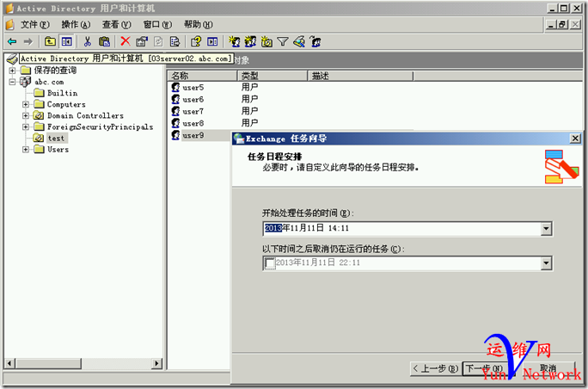Click the tree pane horizontal scrollbar thumb
The image size is (588, 389).
pos(48,363)
